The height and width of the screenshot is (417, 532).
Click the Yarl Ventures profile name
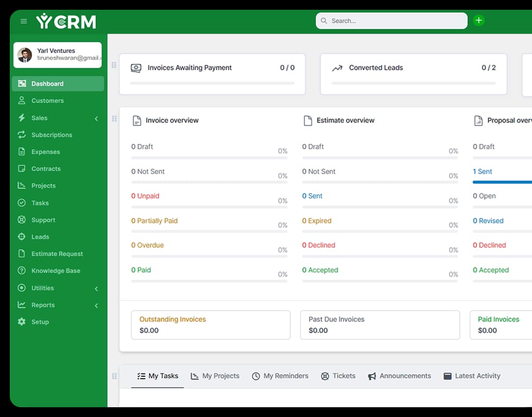point(56,50)
